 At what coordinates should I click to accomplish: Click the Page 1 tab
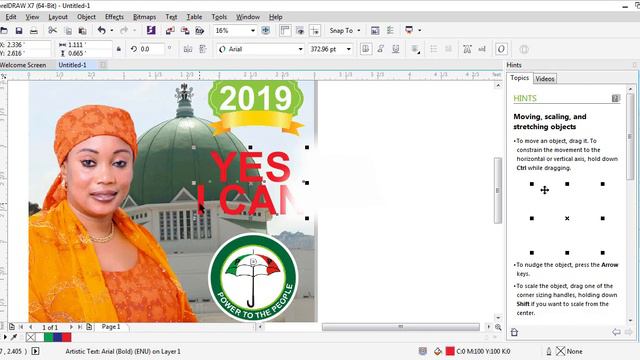(x=111, y=327)
